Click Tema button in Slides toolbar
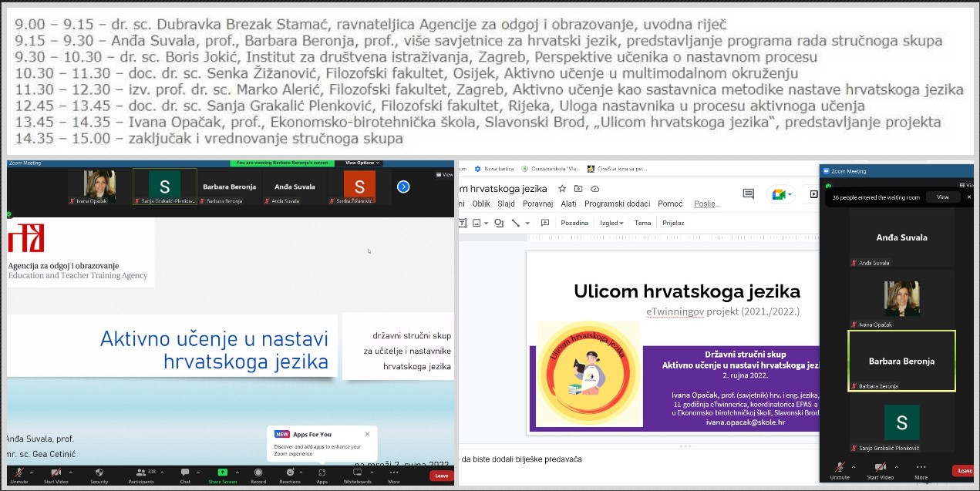This screenshot has height=491, width=980. pos(642,223)
